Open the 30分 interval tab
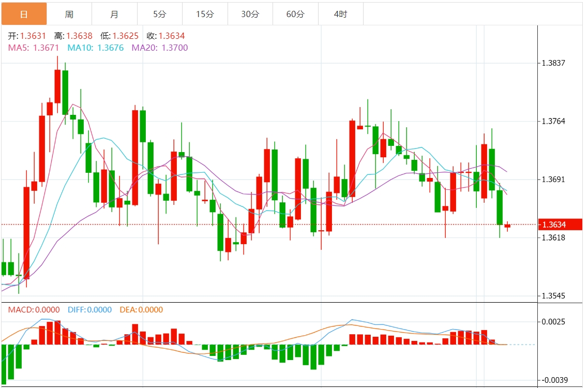This screenshot has height=388, width=588. click(x=250, y=14)
